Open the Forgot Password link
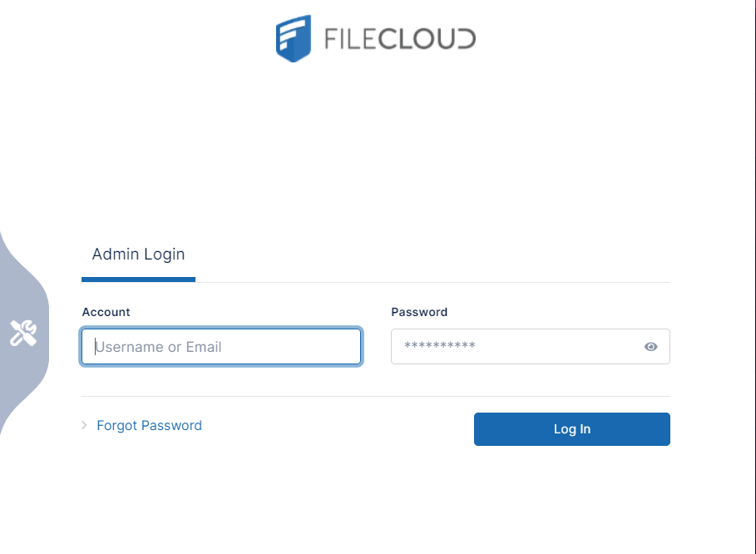 tap(149, 425)
